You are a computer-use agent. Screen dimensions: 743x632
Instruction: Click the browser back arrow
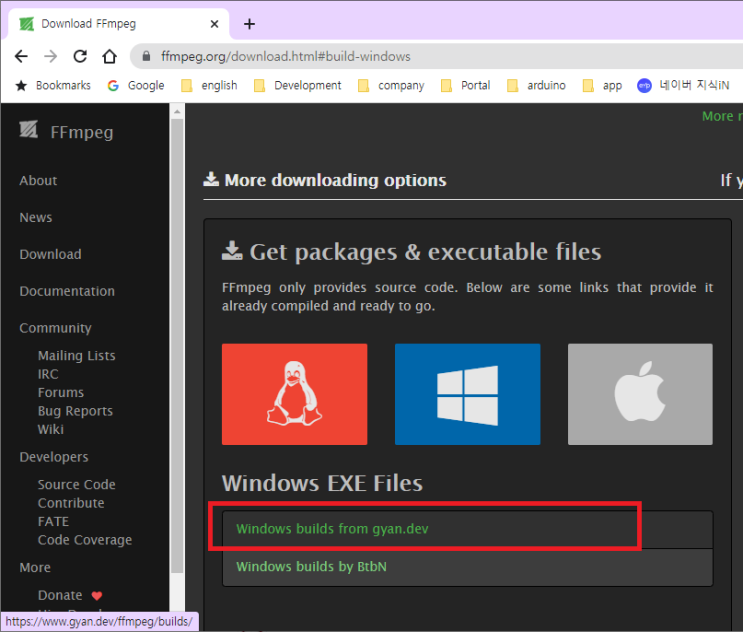(x=21, y=56)
